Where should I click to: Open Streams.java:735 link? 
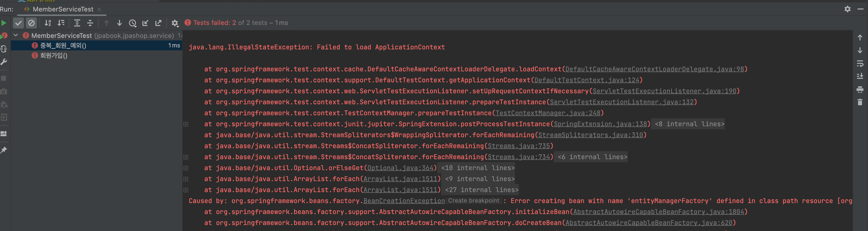click(x=519, y=146)
